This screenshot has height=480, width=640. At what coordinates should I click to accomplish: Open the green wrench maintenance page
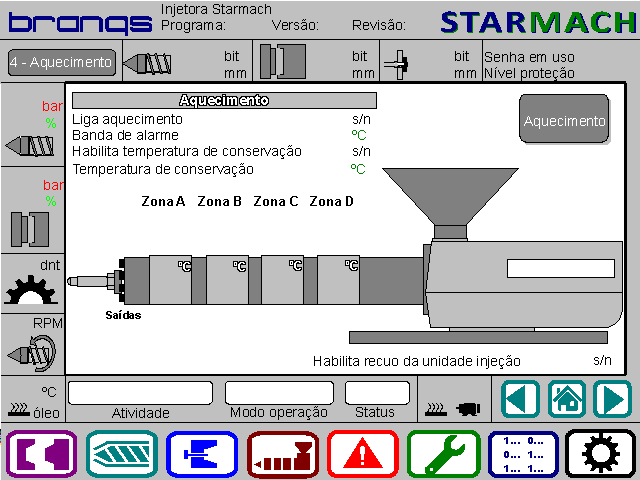443,454
